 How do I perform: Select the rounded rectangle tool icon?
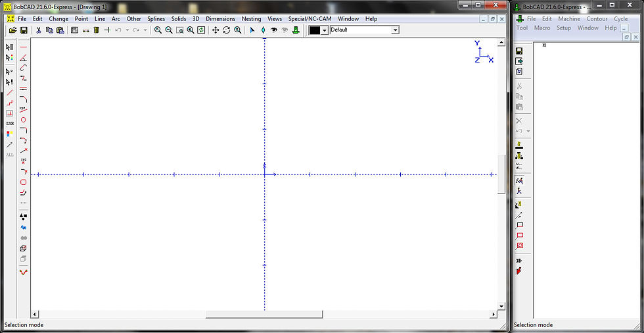point(24,182)
